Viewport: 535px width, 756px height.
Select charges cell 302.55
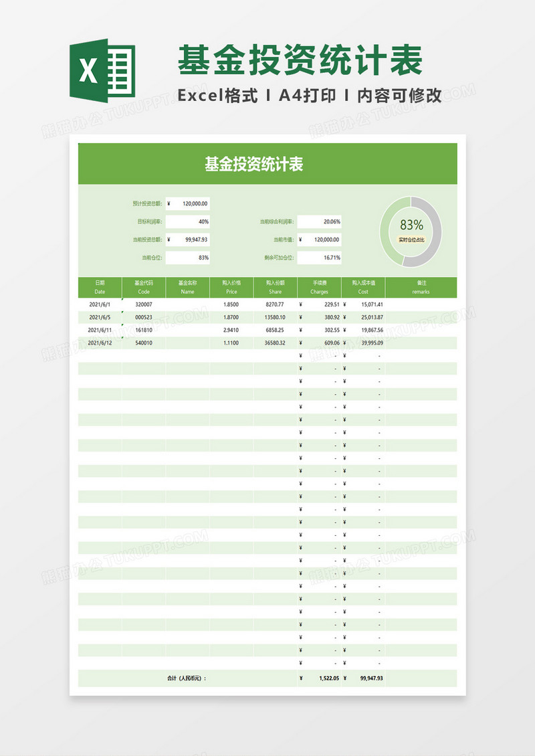pyautogui.click(x=319, y=330)
